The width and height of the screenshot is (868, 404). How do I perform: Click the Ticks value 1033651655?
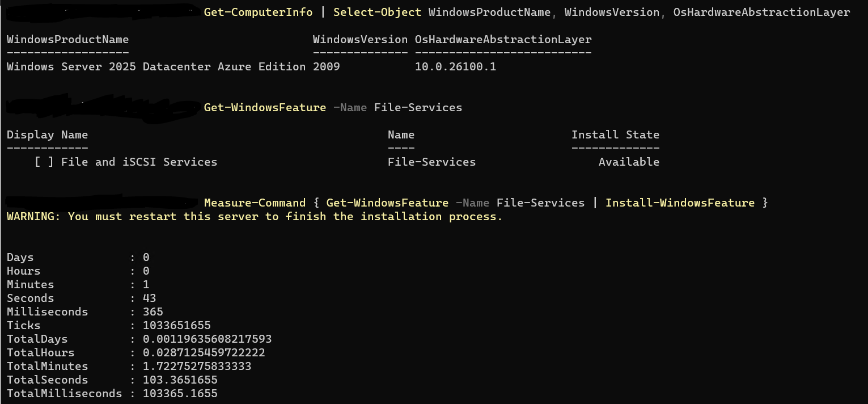point(176,325)
